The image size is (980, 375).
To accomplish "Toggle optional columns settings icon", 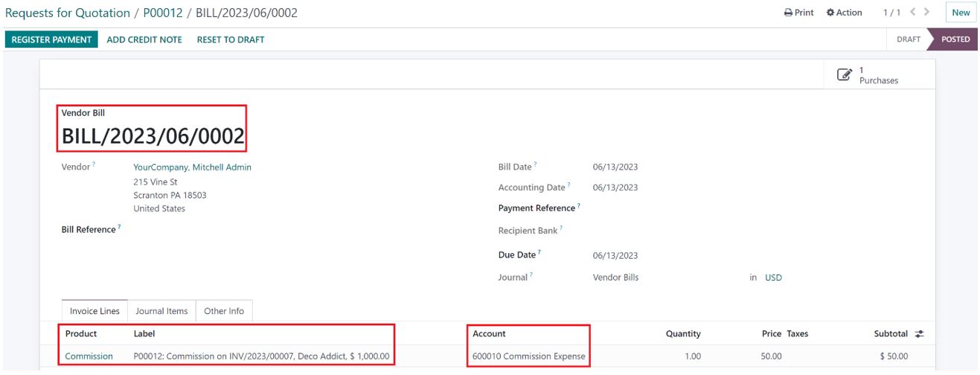I will point(919,334).
